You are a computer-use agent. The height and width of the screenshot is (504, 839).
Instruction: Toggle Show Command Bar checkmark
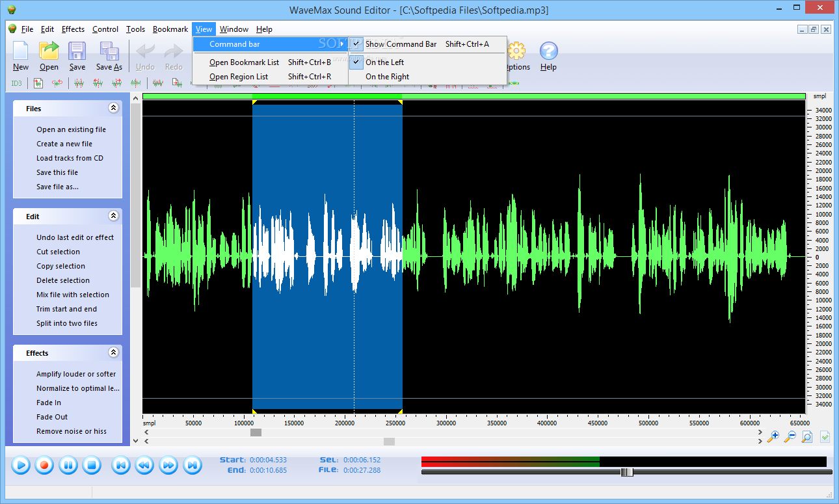coord(356,44)
